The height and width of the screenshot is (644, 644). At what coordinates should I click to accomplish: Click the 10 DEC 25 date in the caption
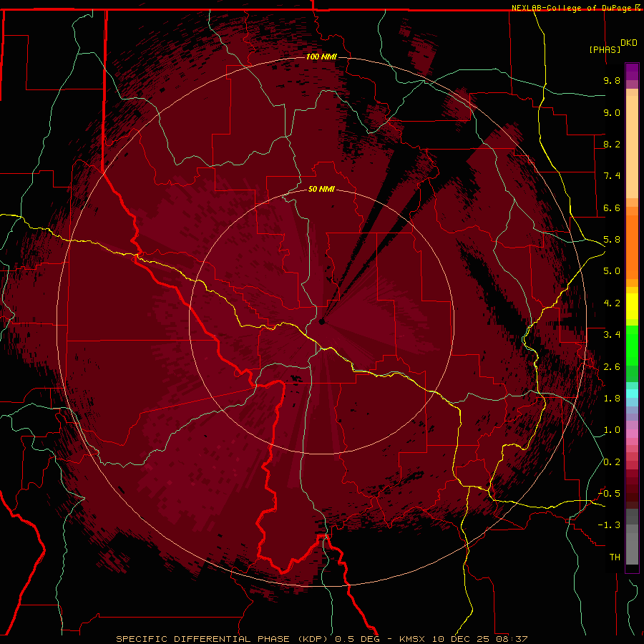pyautogui.click(x=461, y=639)
